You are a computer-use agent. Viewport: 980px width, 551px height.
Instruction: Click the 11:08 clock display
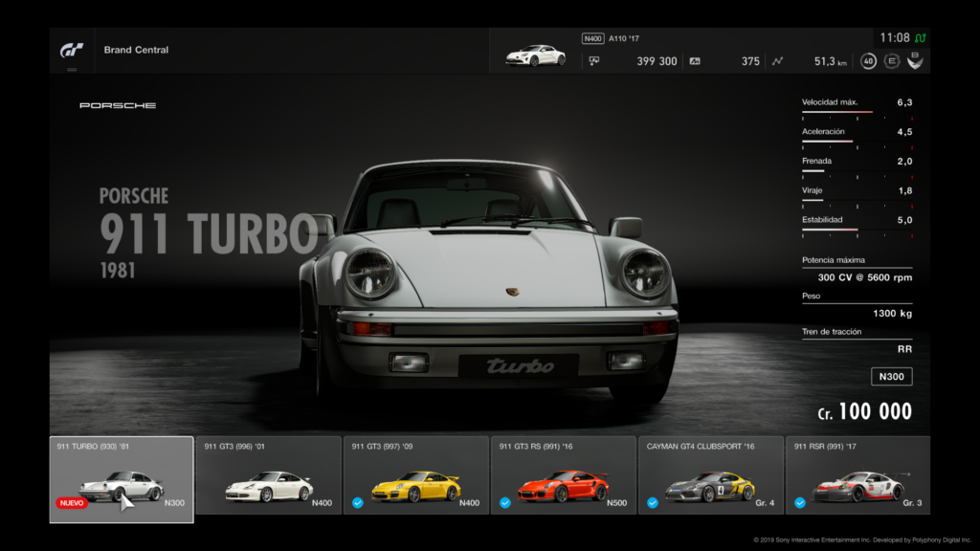point(895,38)
